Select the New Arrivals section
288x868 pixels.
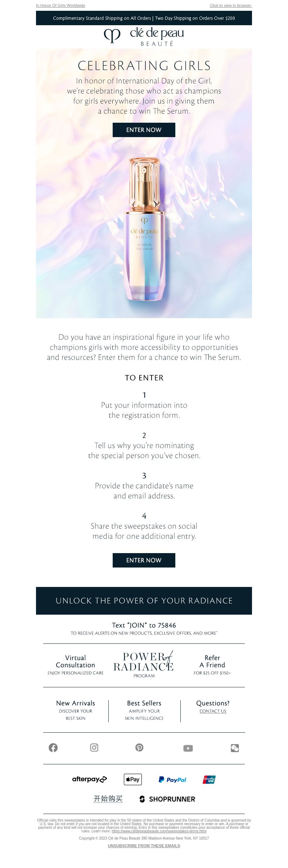click(76, 710)
